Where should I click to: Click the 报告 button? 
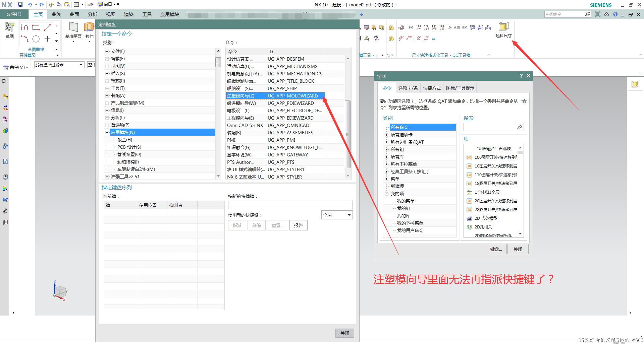pyautogui.click(x=299, y=225)
